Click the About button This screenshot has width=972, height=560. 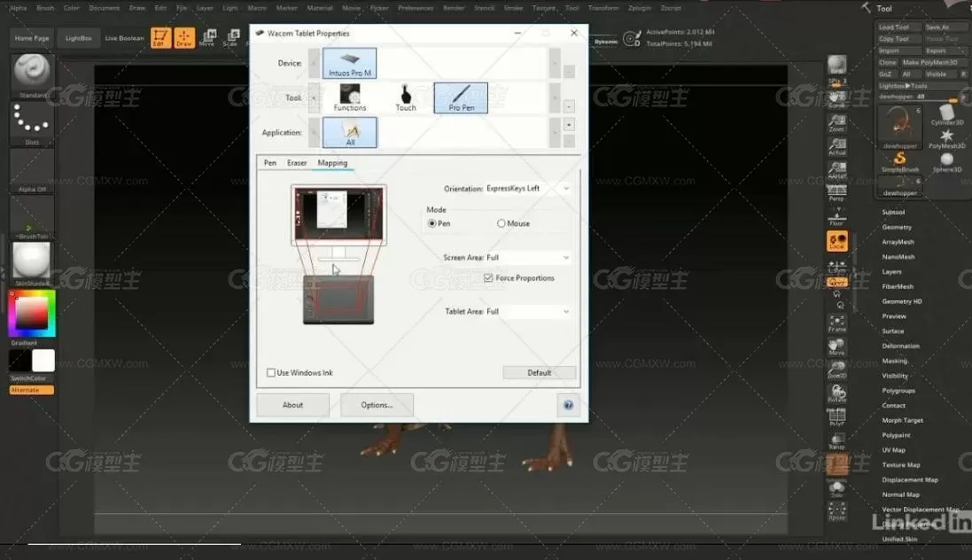292,405
